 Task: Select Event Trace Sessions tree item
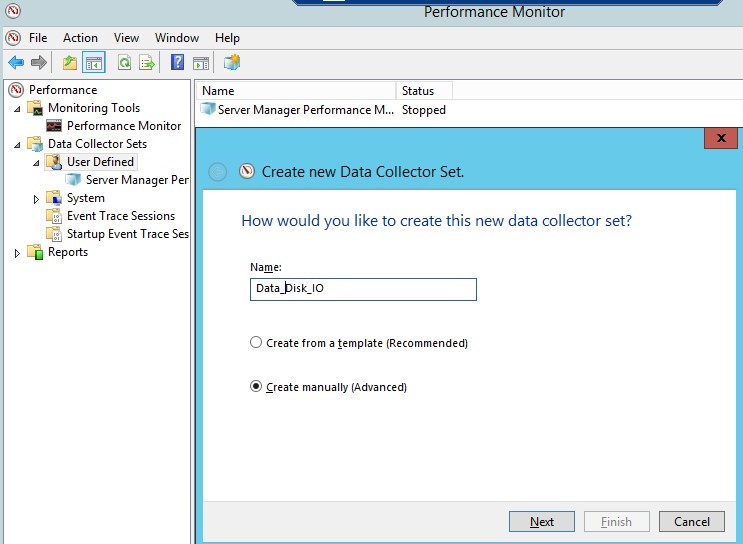tap(120, 216)
